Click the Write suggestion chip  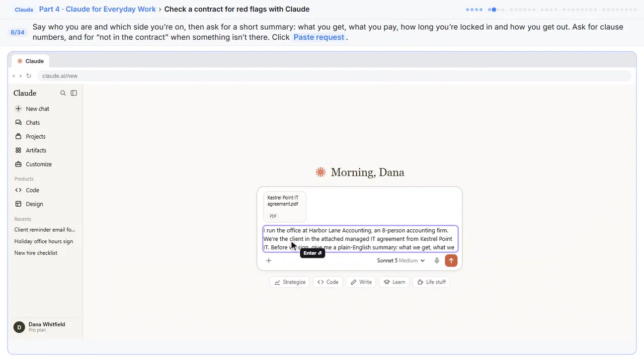(361, 282)
